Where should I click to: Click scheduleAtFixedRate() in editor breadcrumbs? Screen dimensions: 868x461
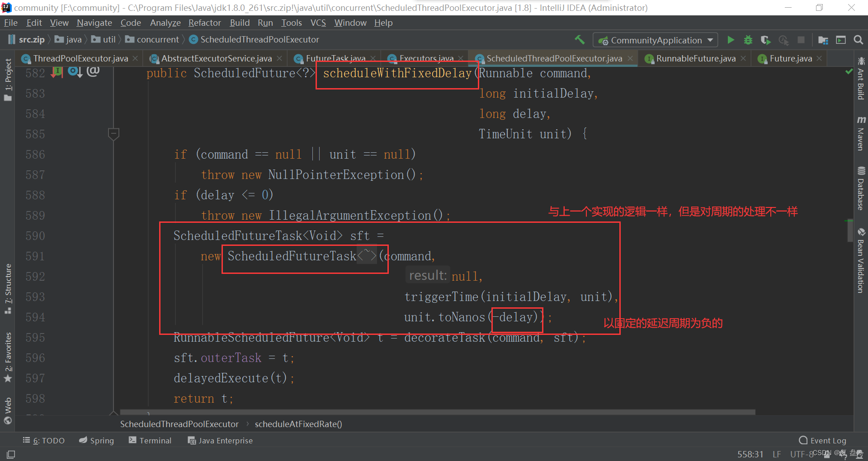(298, 424)
